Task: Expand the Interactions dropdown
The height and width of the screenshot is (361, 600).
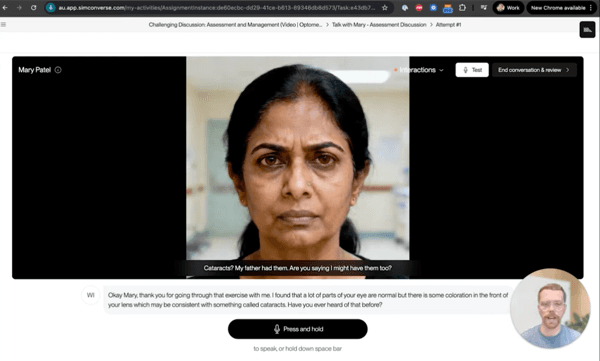Action: pos(419,70)
